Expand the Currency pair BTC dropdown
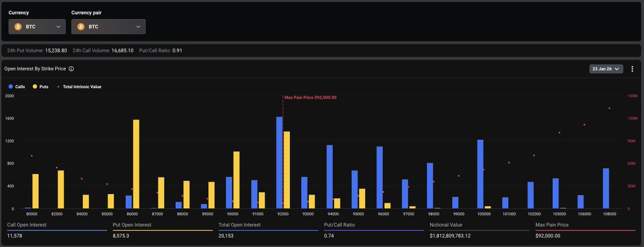This screenshot has width=644, height=247. (x=138, y=26)
